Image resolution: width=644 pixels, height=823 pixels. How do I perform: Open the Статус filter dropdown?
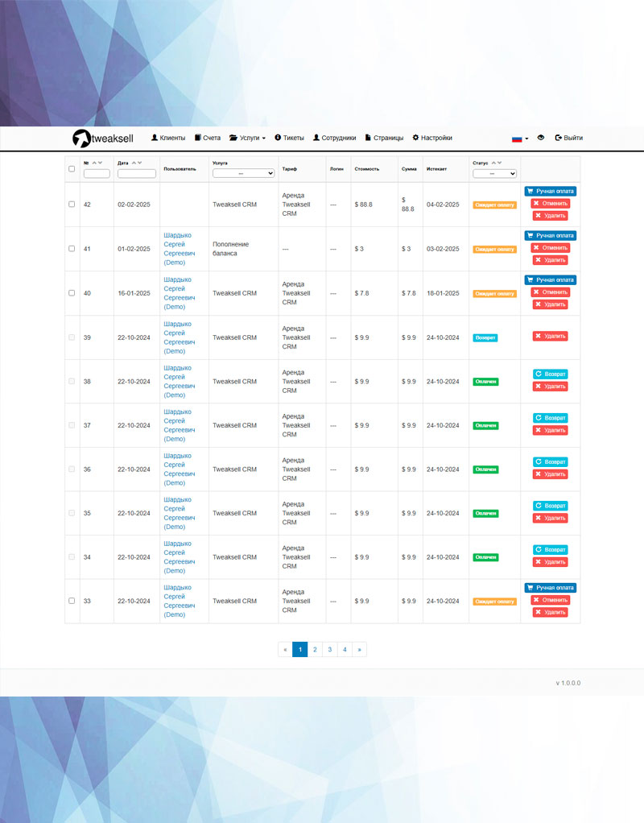point(494,173)
